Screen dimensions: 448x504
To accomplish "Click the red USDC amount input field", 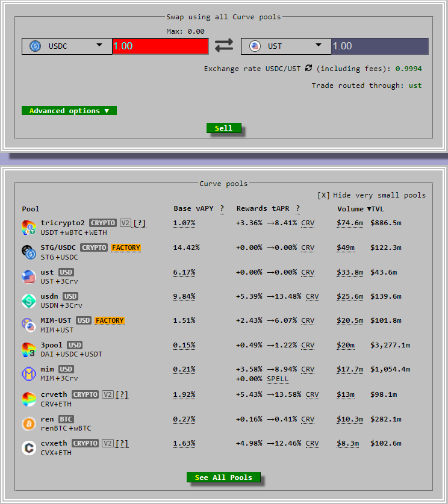I will pyautogui.click(x=160, y=46).
